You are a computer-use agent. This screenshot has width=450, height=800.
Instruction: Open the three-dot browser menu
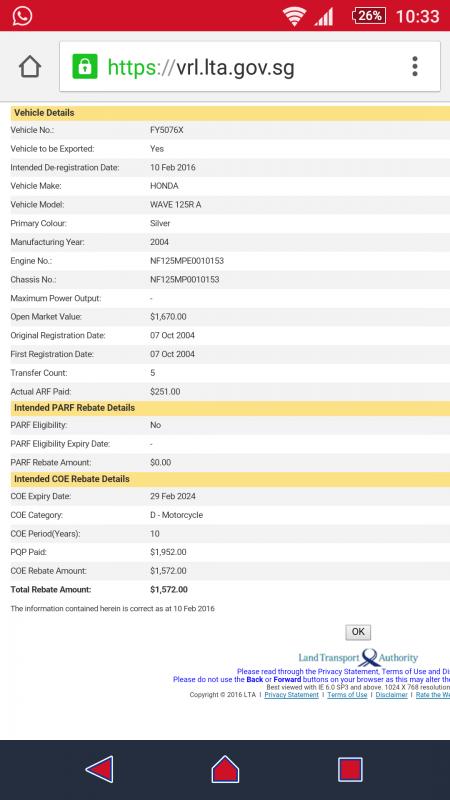click(x=415, y=67)
